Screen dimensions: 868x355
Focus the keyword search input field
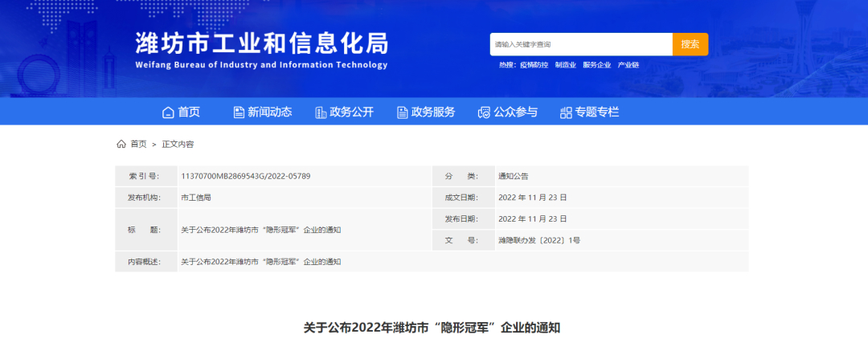581,44
